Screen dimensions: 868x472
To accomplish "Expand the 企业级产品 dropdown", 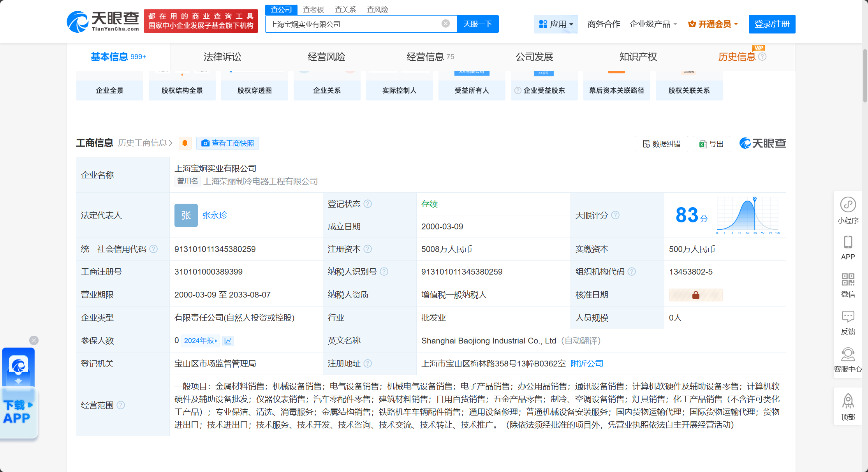I will 653,24.
